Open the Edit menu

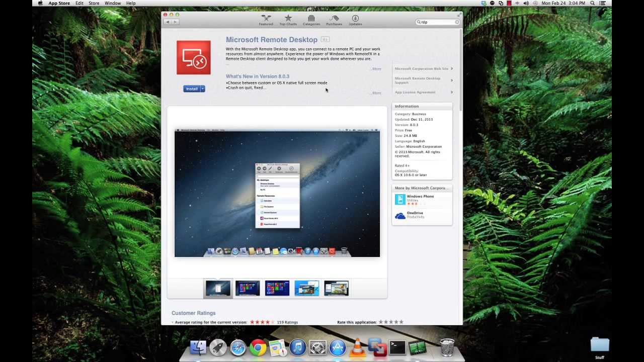(79, 3)
